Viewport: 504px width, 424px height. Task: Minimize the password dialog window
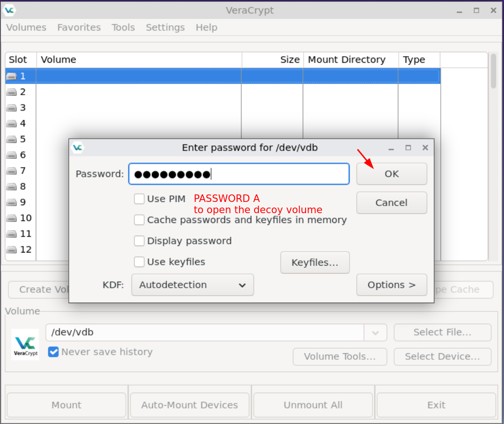pyautogui.click(x=391, y=149)
